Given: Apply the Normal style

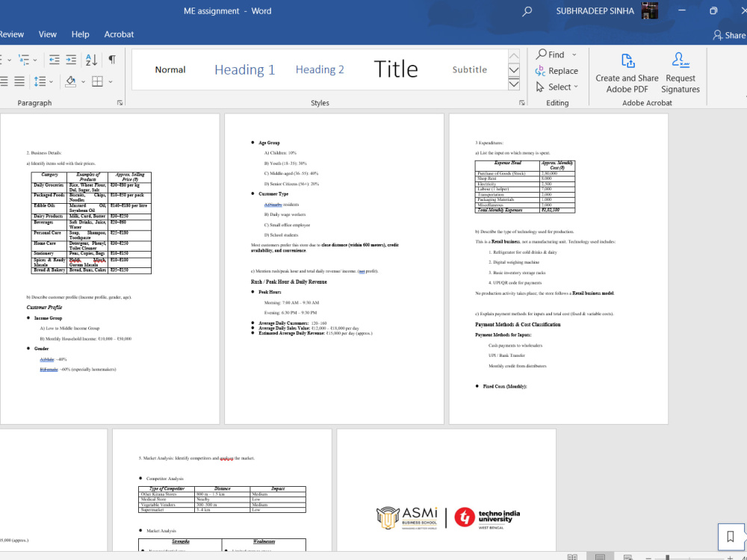Looking at the screenshot, I should 170,69.
